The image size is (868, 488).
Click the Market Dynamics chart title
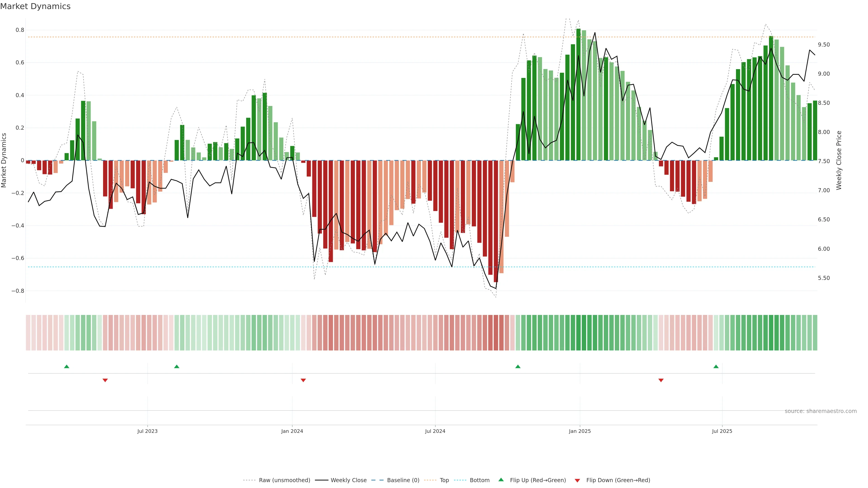pos(35,6)
